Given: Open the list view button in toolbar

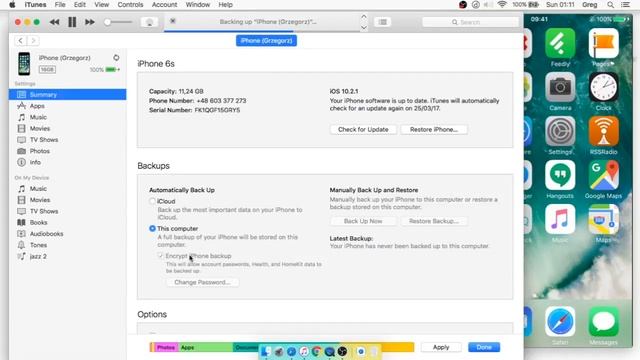Looking at the screenshot, I should [x=382, y=22].
